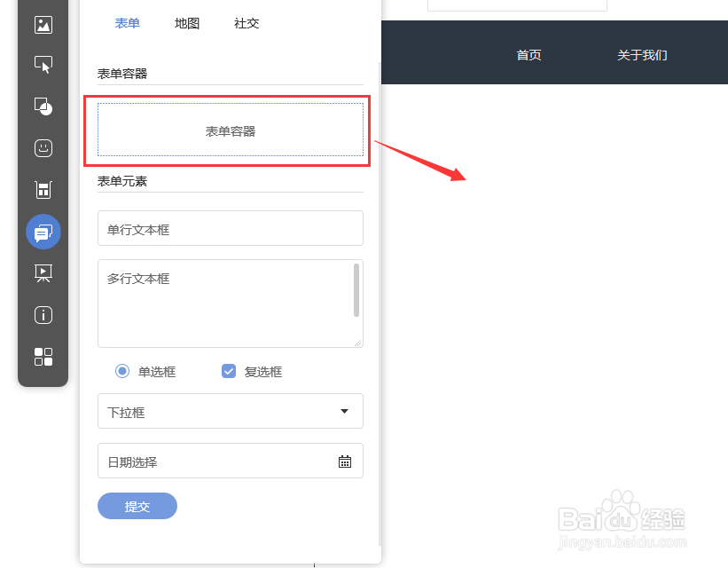
Task: Switch to the 地图 tab
Action: tap(186, 23)
